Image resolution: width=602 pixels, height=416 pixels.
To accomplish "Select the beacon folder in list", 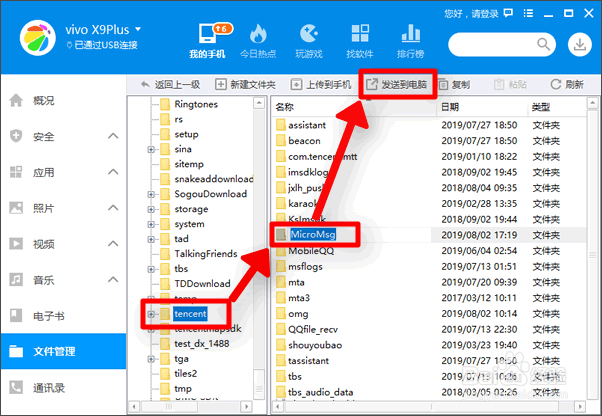I will tap(304, 141).
